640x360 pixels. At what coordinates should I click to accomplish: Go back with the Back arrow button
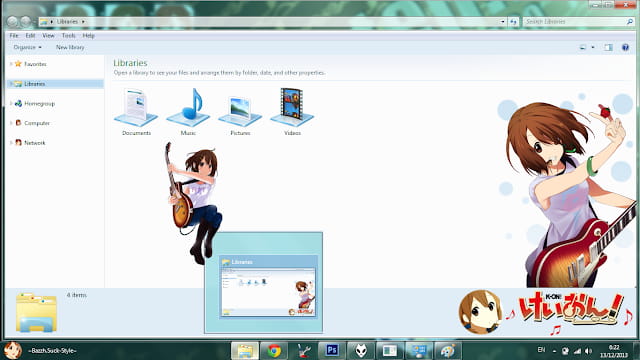pos(13,22)
